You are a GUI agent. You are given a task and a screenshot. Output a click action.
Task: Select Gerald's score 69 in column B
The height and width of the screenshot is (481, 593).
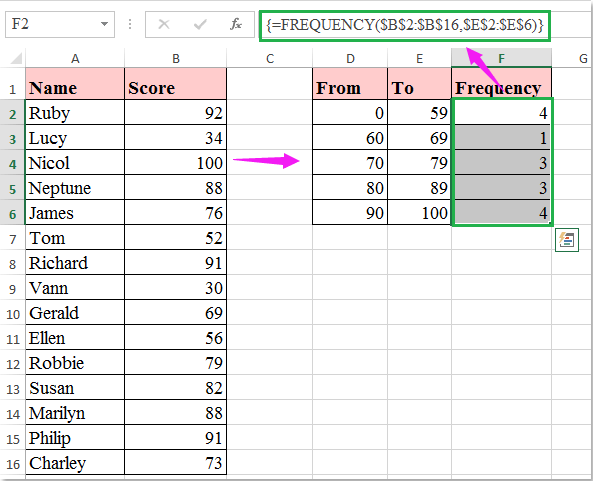(175, 312)
